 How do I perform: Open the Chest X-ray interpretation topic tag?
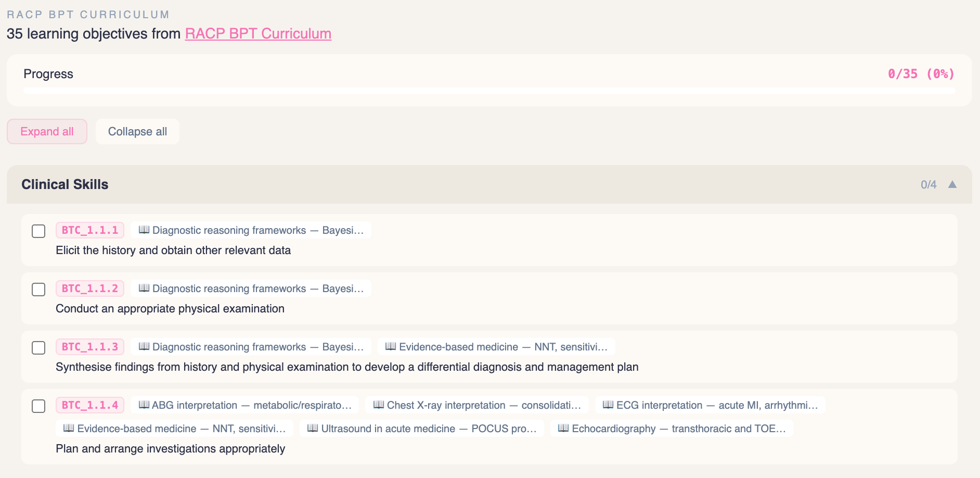(477, 405)
